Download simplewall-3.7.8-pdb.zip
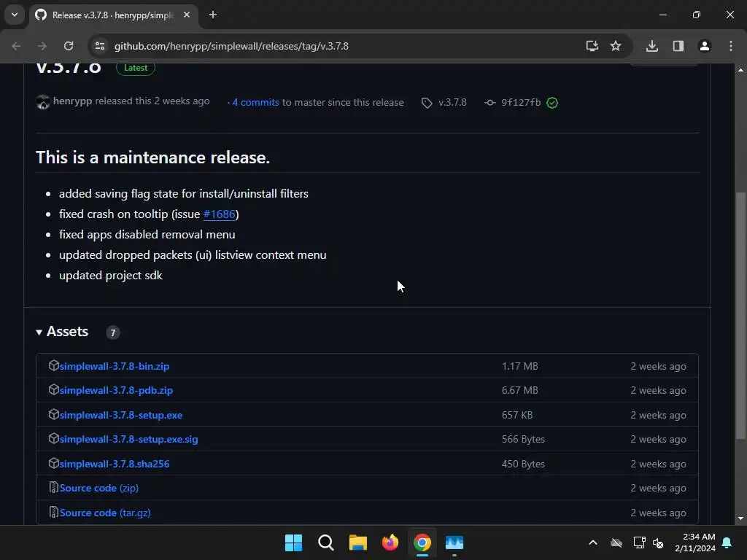Viewport: 747px width, 560px height. pyautogui.click(x=116, y=390)
